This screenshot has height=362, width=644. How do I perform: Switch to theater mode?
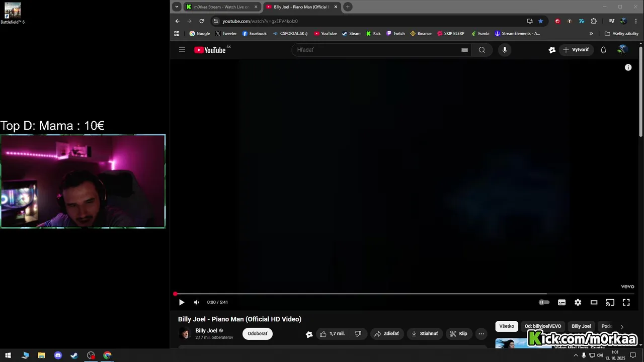pos(594,302)
